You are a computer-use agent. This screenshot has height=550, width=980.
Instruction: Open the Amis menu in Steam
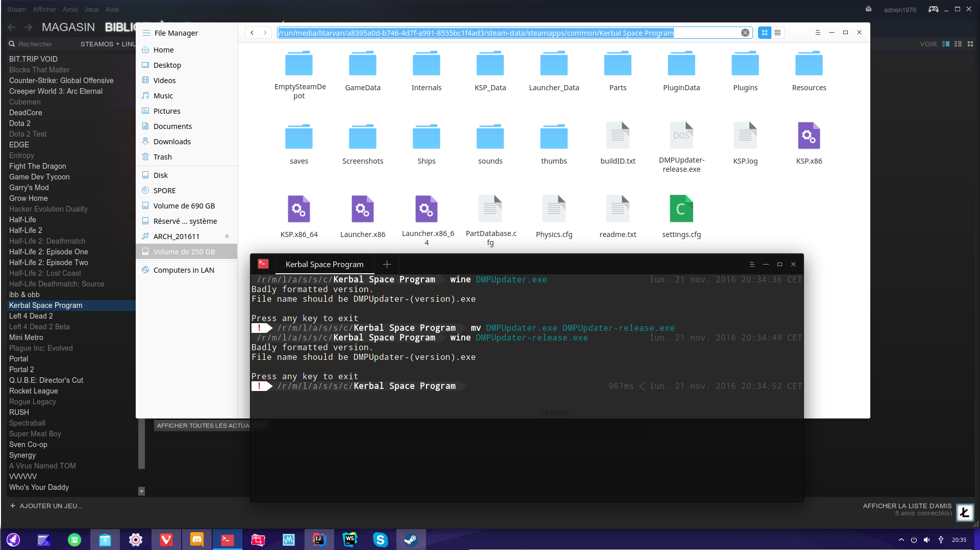(70, 9)
